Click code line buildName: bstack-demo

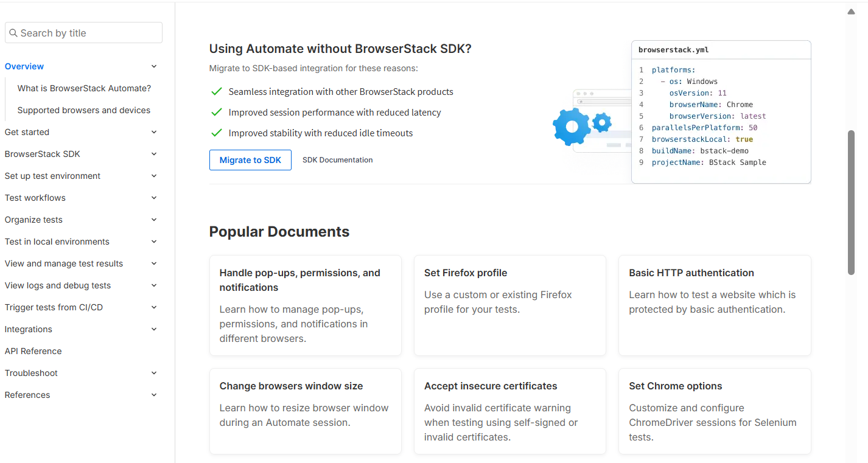(x=700, y=151)
